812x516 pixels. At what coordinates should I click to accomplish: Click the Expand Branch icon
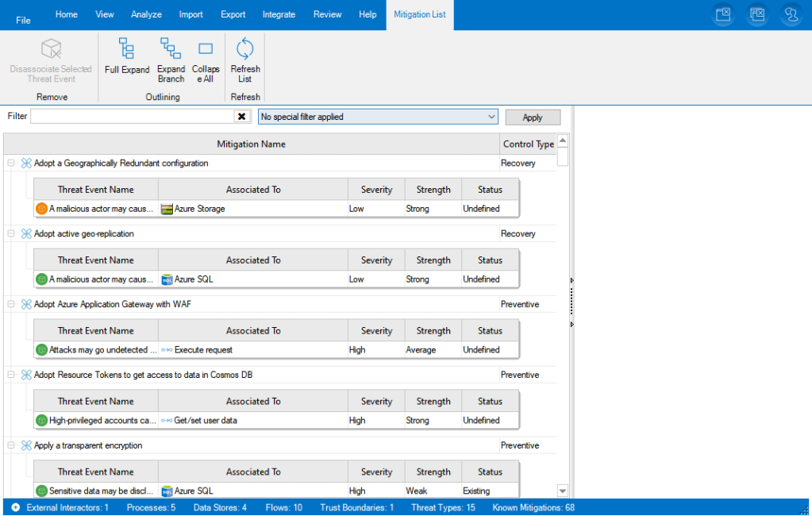click(x=171, y=49)
